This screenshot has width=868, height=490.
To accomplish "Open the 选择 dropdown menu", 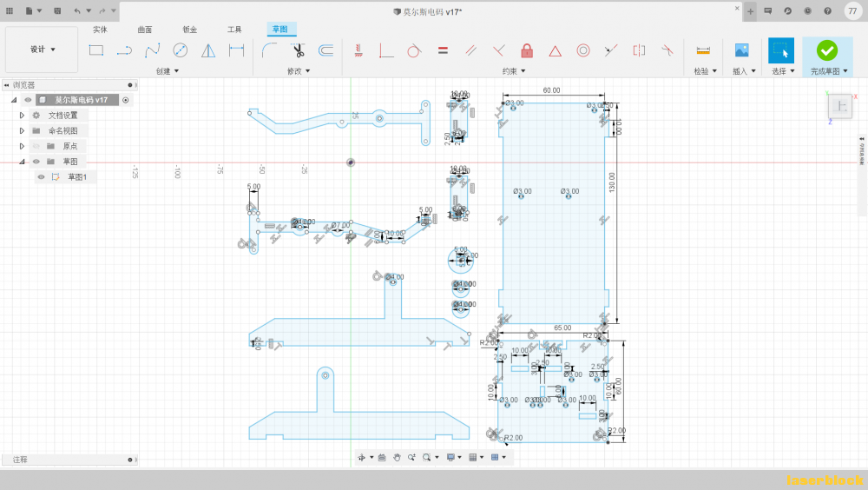I will coord(783,71).
